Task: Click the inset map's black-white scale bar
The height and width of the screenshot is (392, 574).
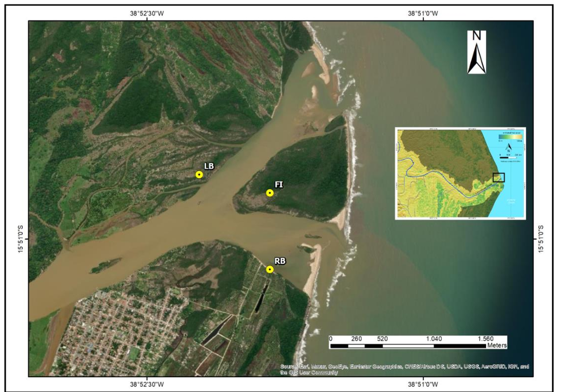Action: coord(508,157)
